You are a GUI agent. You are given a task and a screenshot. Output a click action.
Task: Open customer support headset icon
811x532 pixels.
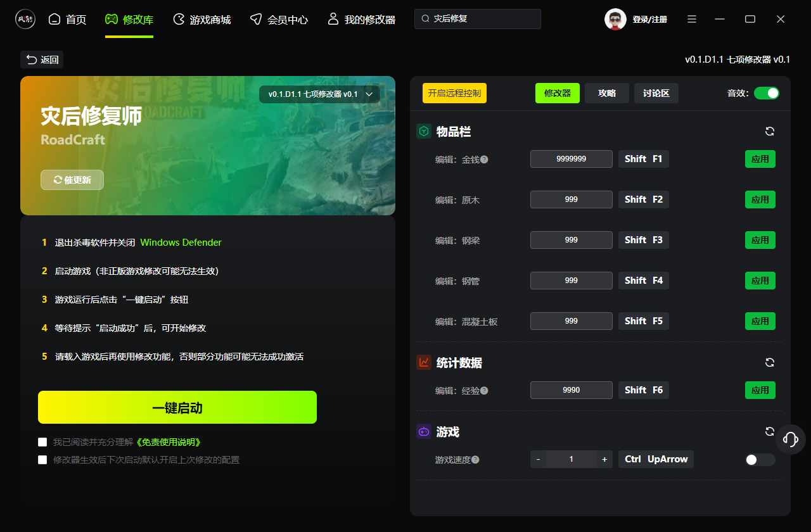(x=790, y=439)
